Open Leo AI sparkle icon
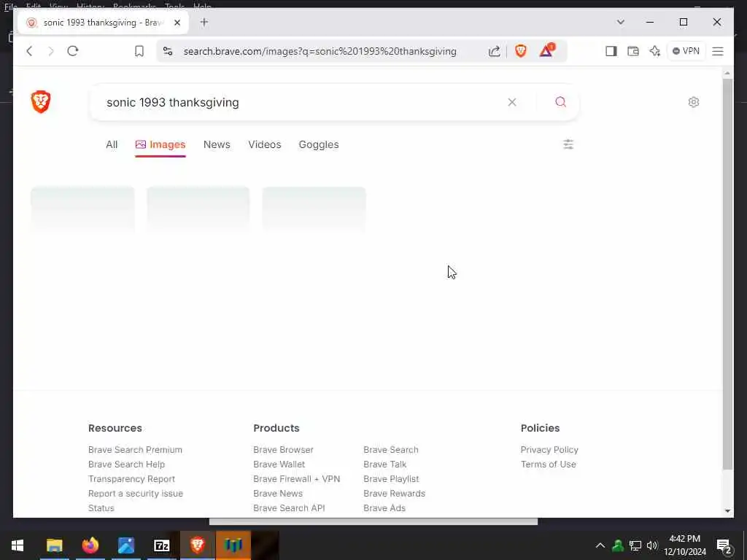This screenshot has height=560, width=747. (654, 51)
